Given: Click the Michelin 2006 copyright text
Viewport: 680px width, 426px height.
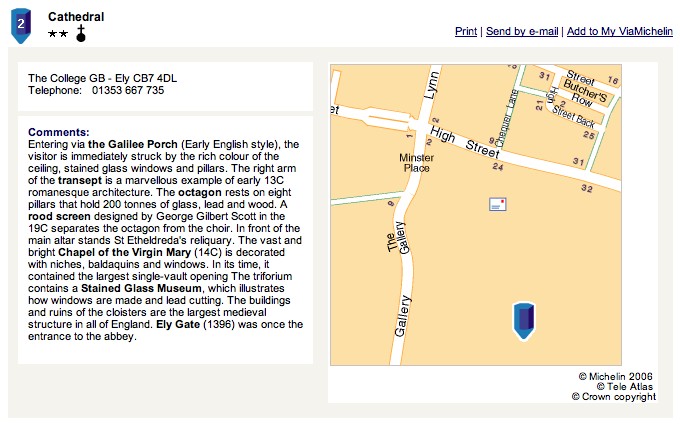Looking at the screenshot, I should coord(615,376).
